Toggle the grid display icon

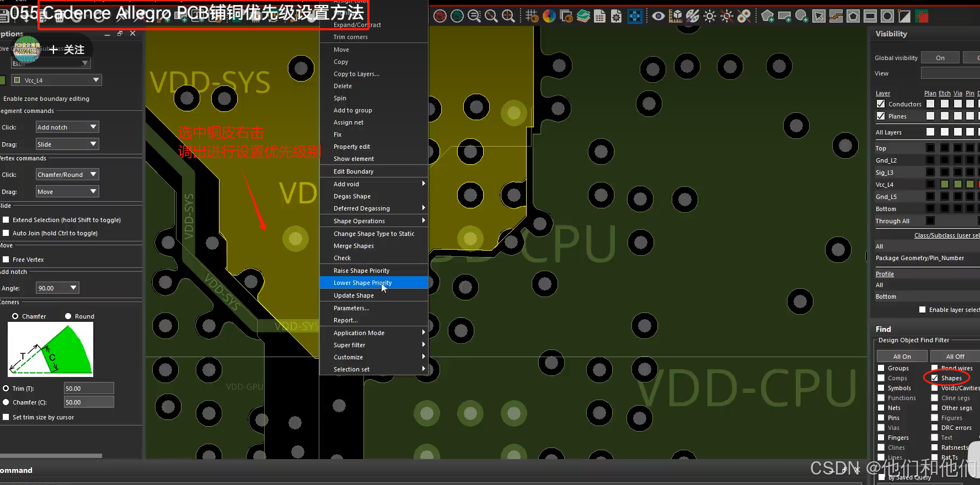(532, 16)
